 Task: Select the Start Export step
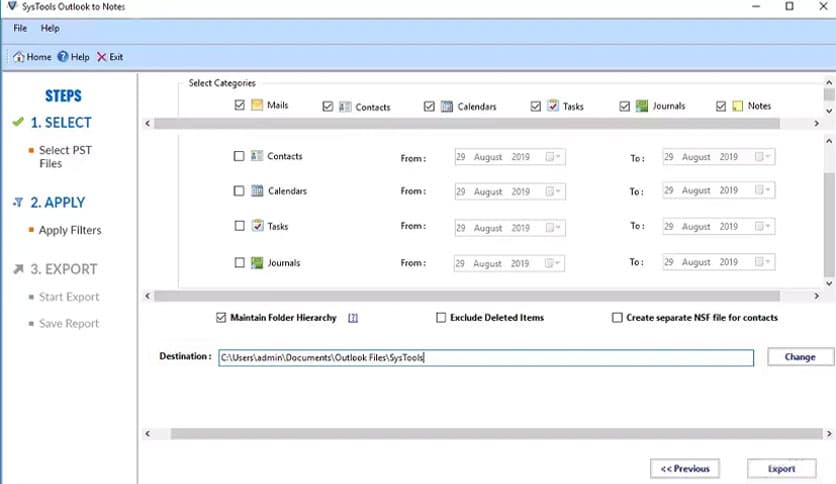(x=69, y=297)
